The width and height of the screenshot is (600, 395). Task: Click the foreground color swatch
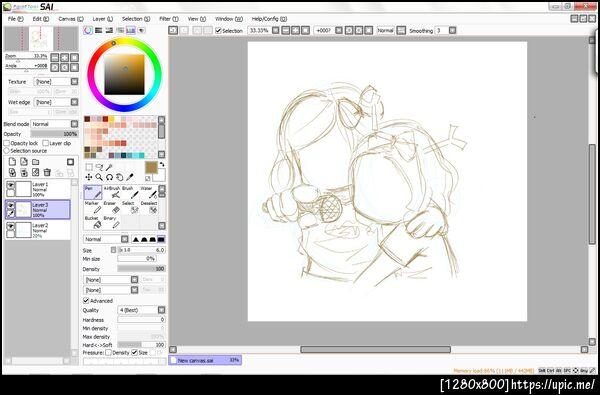pyautogui.click(x=151, y=168)
